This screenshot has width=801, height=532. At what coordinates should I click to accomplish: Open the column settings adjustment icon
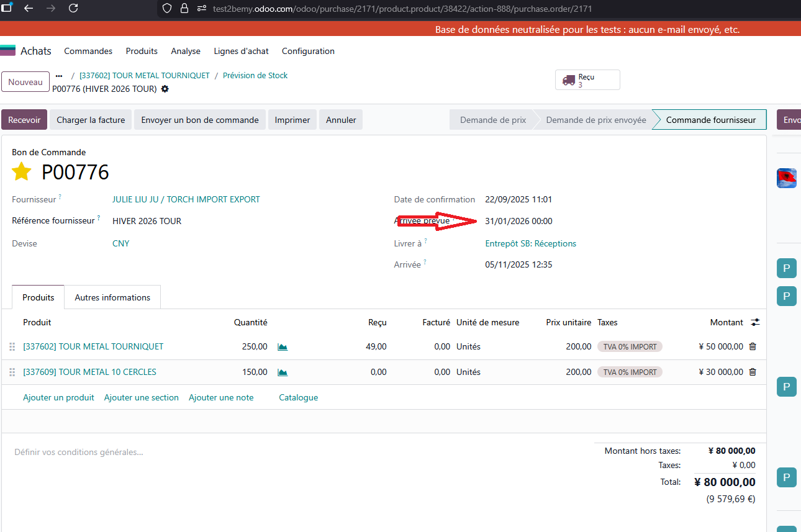coord(755,323)
